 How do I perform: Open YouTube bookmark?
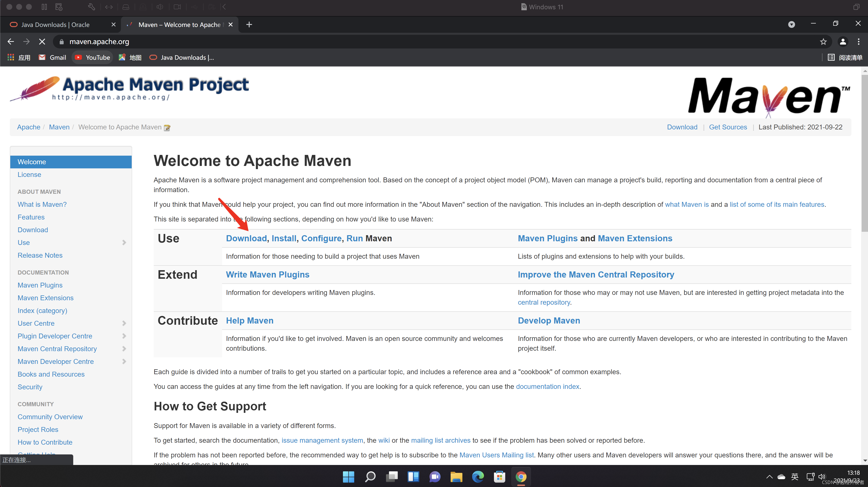pos(92,58)
